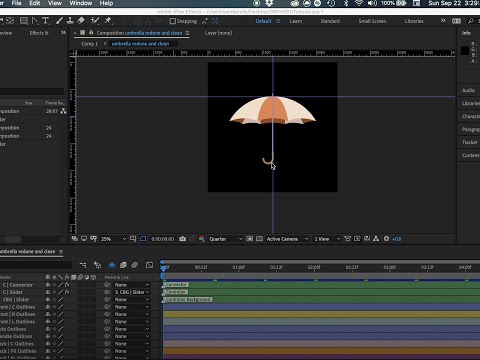Screen dimensions: 480x360
Task: Expand workspace overflow chevrons after Libraries
Action: click(443, 21)
